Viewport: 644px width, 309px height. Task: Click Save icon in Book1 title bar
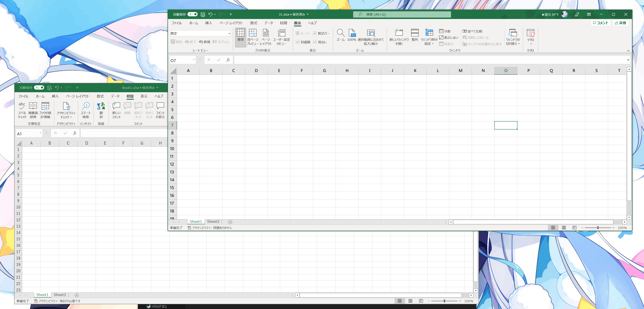(x=49, y=88)
